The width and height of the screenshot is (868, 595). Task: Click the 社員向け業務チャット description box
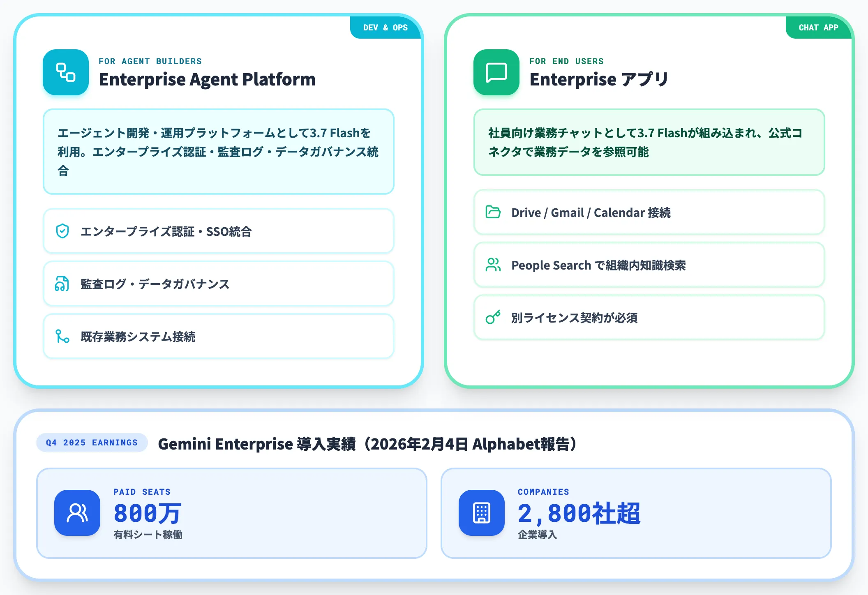[649, 142]
